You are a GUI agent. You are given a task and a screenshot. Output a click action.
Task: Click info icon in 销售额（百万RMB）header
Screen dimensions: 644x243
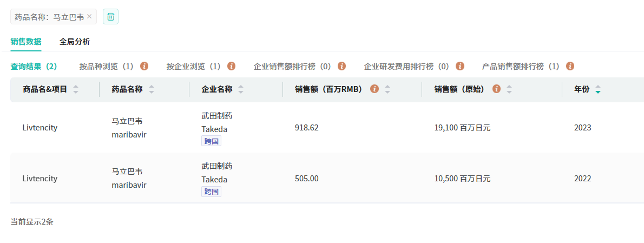tap(374, 89)
